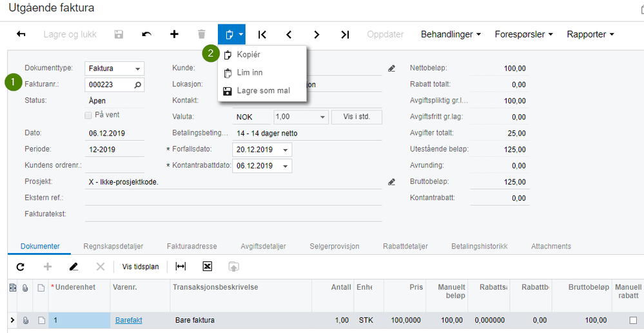Click the Excel export icon in grid toolbar

click(x=207, y=267)
